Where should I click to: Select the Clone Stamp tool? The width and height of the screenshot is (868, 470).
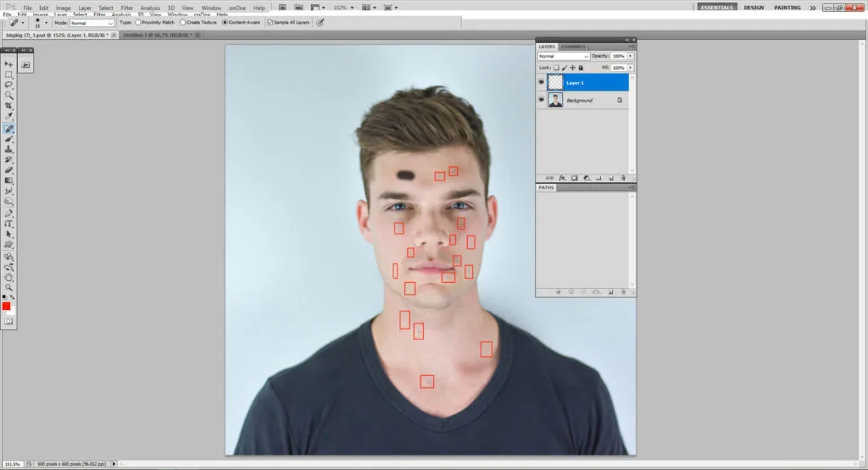click(x=9, y=149)
